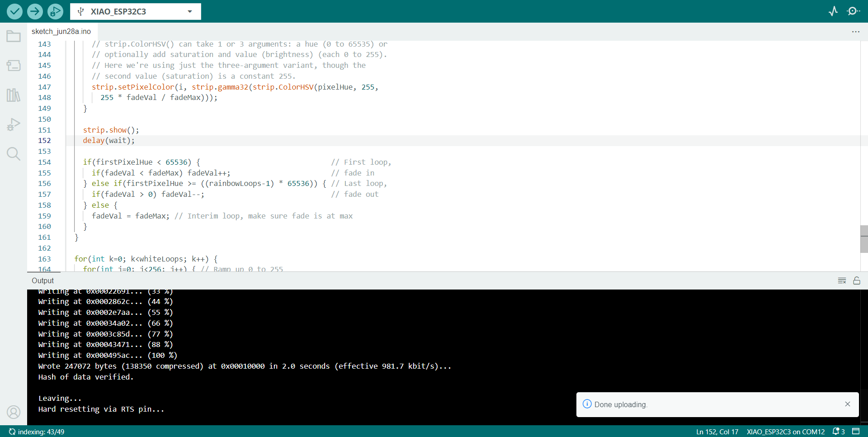Viewport: 868px width, 437px height.
Task: Click line number 154 in the gutter
Action: (x=44, y=162)
